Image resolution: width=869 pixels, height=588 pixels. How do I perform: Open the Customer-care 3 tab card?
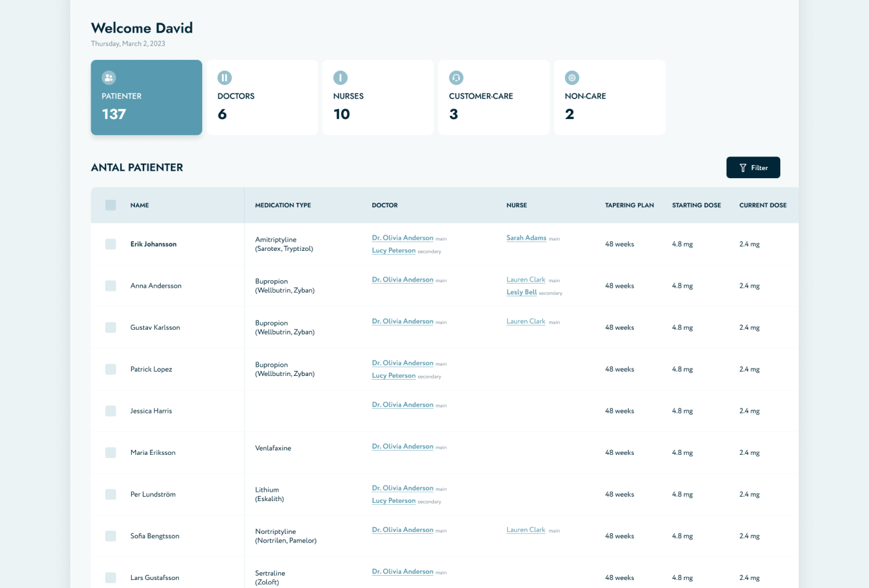[494, 97]
